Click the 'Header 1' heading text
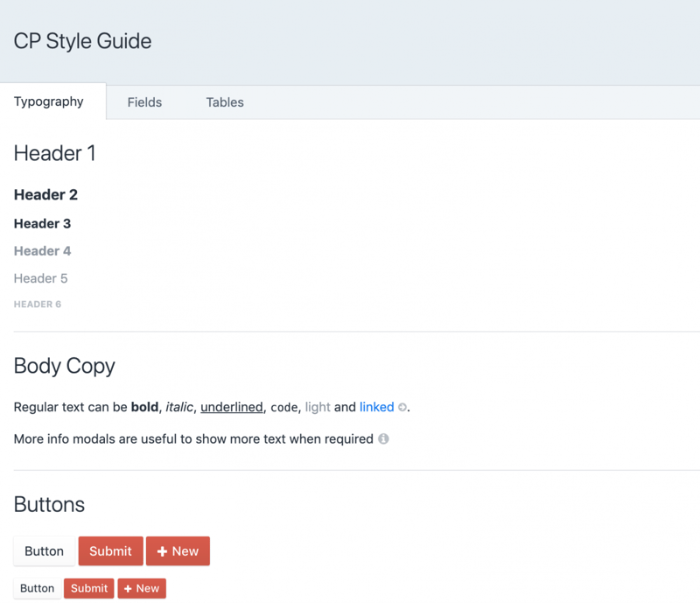This screenshot has width=700, height=603. click(x=54, y=153)
